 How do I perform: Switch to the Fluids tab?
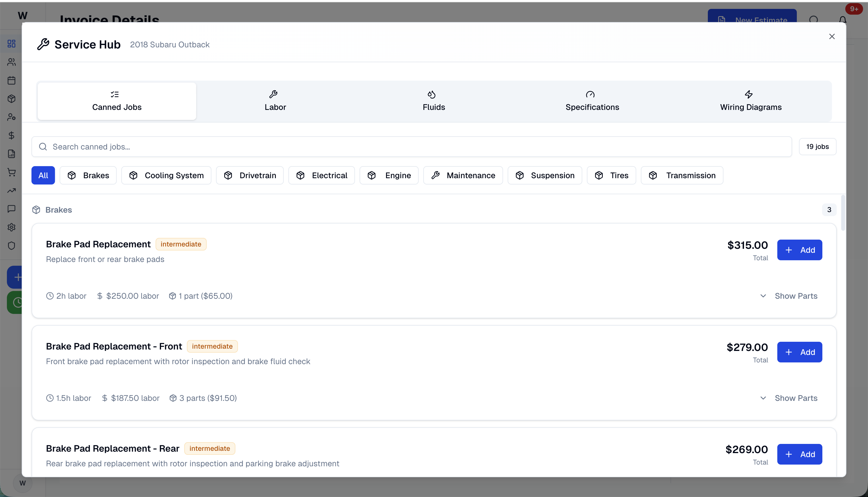click(x=434, y=101)
